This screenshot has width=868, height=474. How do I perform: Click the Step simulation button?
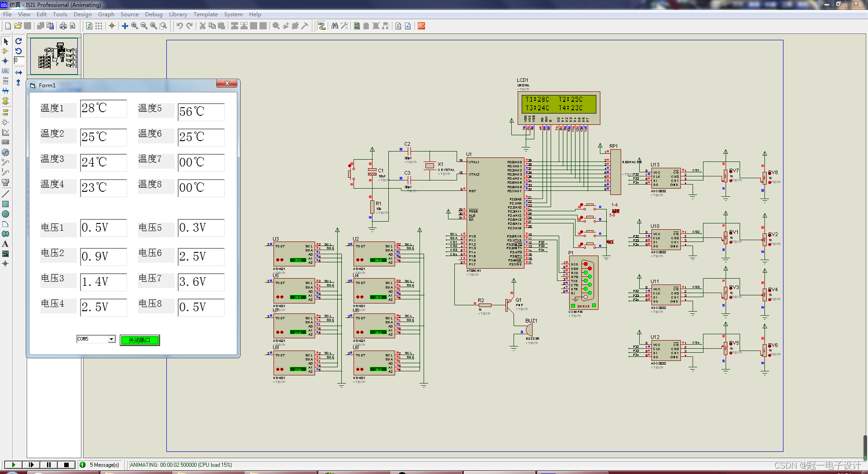point(31,465)
